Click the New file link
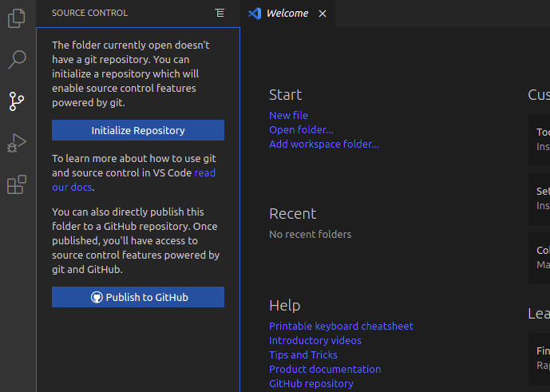This screenshot has height=392, width=550. point(288,116)
